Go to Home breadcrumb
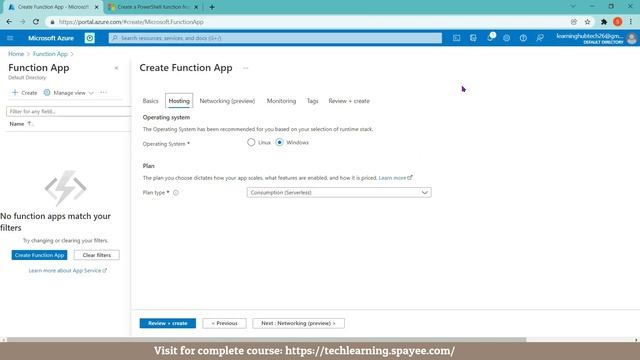 (16, 54)
